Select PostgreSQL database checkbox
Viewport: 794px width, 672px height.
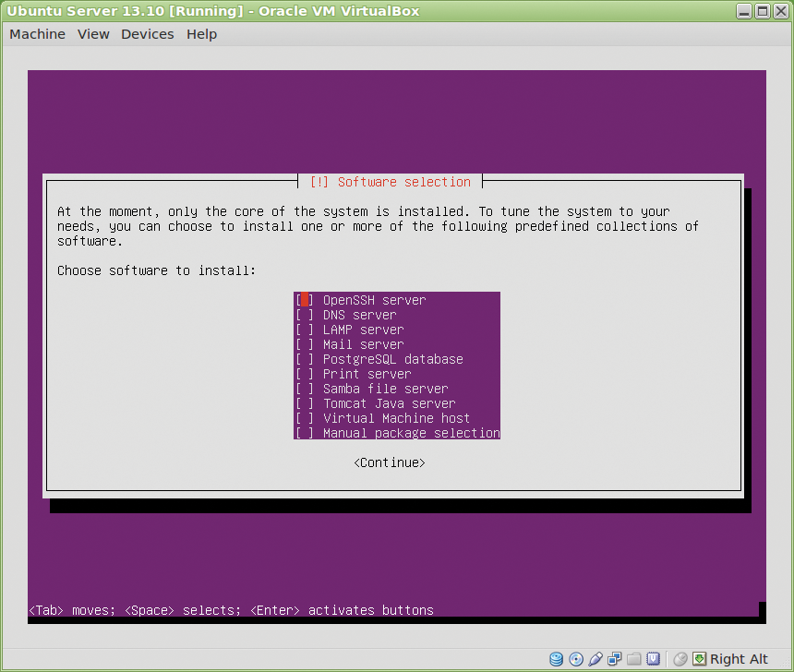coord(305,359)
